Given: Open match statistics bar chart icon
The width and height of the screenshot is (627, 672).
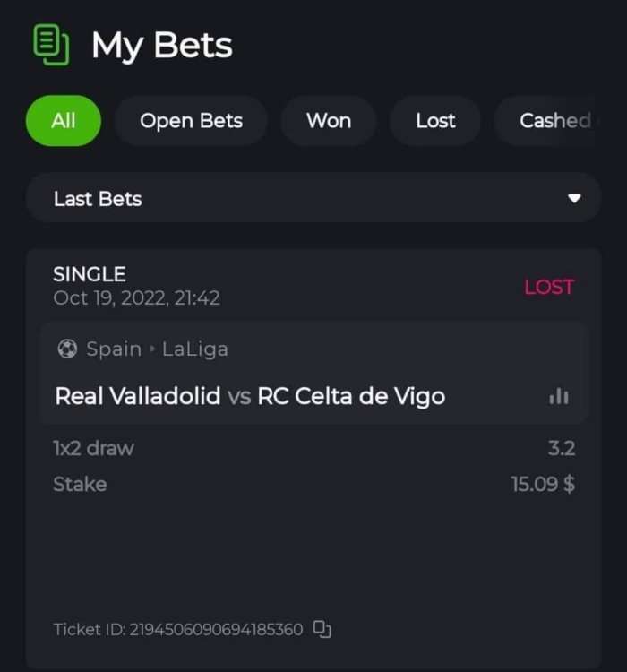Looking at the screenshot, I should pyautogui.click(x=558, y=396).
